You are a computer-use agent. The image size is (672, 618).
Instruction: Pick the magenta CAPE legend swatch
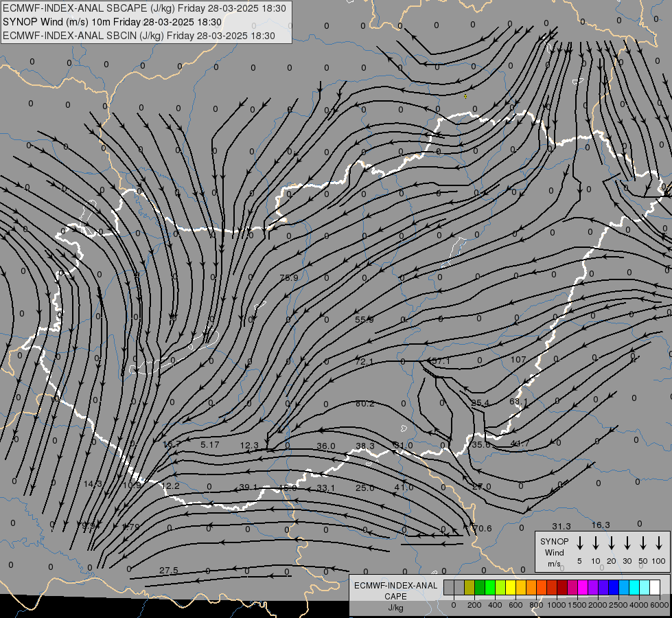(x=583, y=588)
